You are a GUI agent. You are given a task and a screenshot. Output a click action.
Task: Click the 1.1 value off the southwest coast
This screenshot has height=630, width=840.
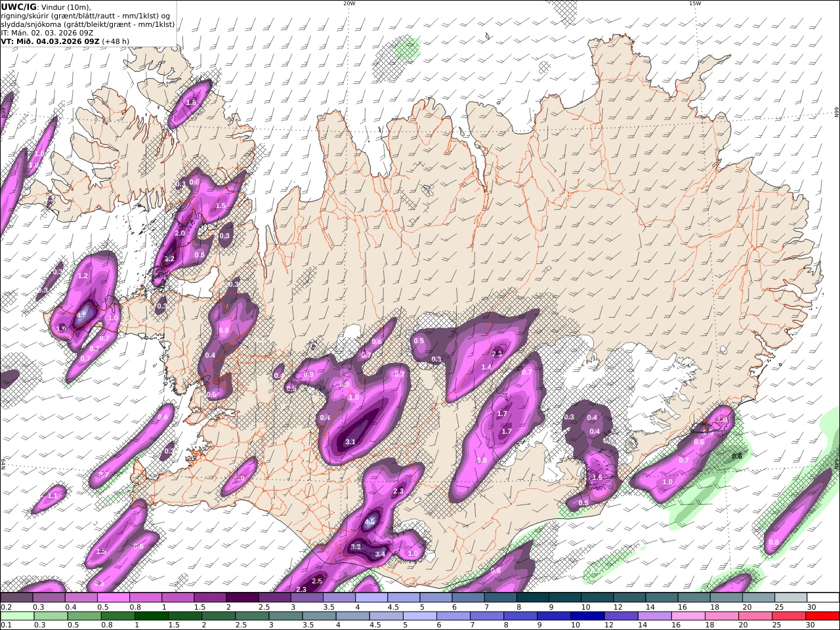pyautogui.click(x=52, y=495)
